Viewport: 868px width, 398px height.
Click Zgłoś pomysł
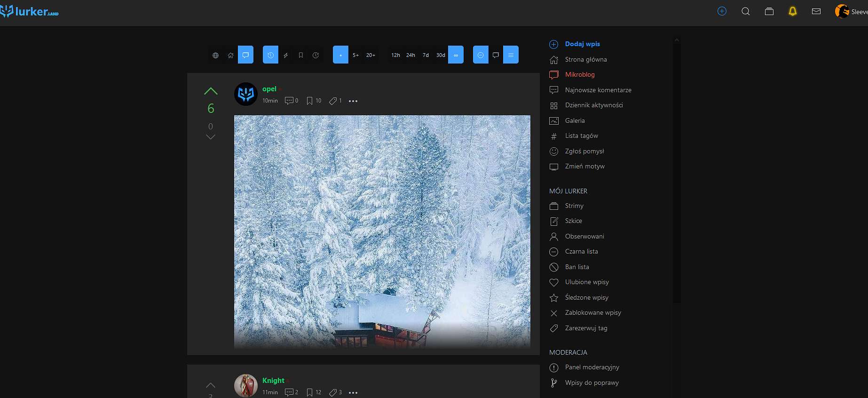coord(584,151)
